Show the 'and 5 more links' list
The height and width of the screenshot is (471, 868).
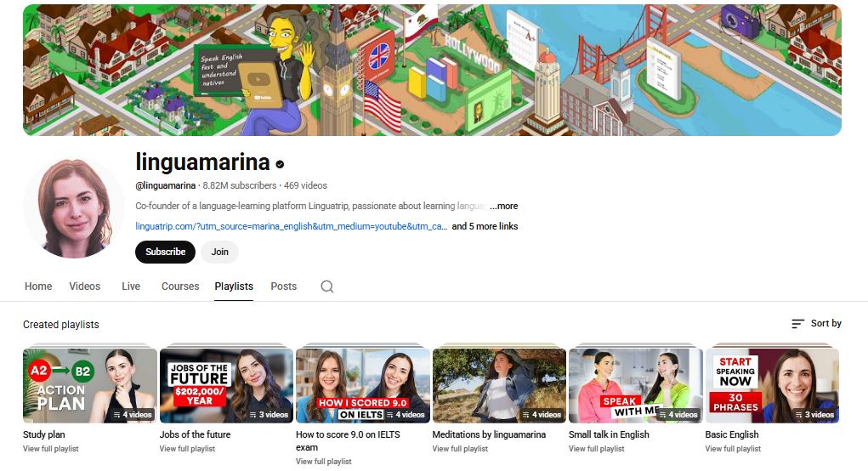(485, 226)
